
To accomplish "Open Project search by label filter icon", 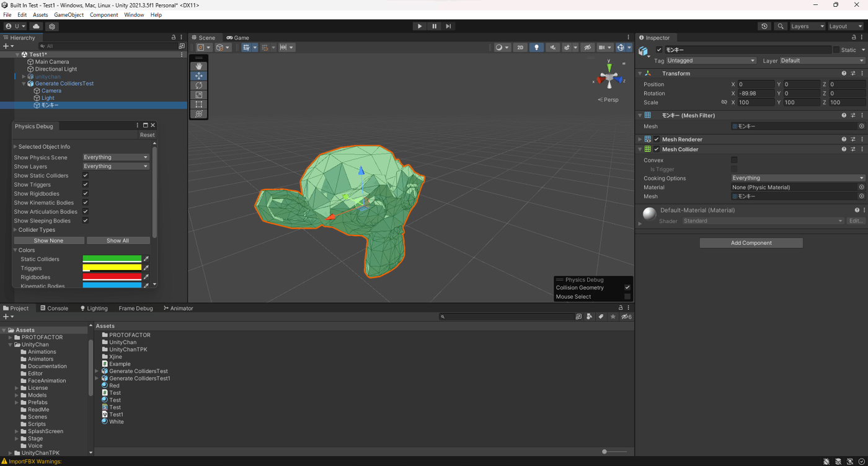I will [x=601, y=317].
